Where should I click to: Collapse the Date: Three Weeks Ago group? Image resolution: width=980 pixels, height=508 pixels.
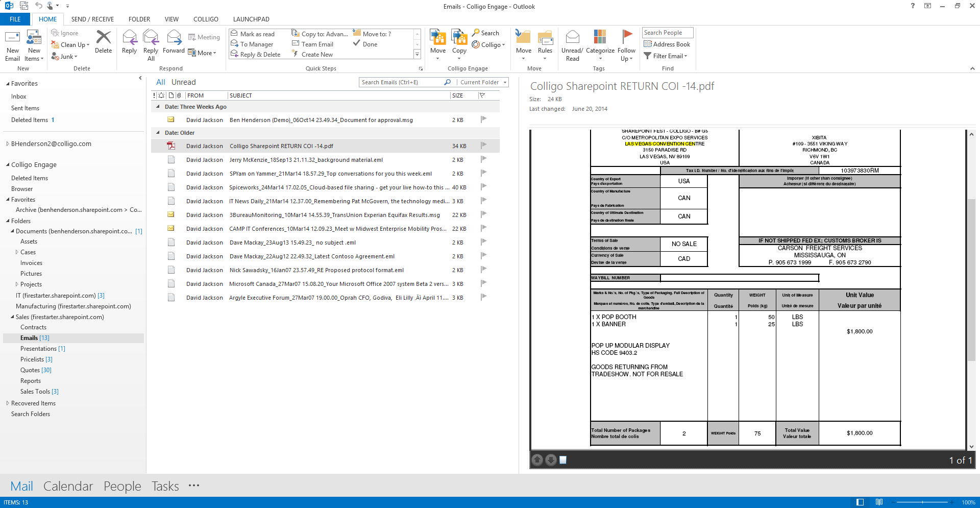pyautogui.click(x=158, y=107)
